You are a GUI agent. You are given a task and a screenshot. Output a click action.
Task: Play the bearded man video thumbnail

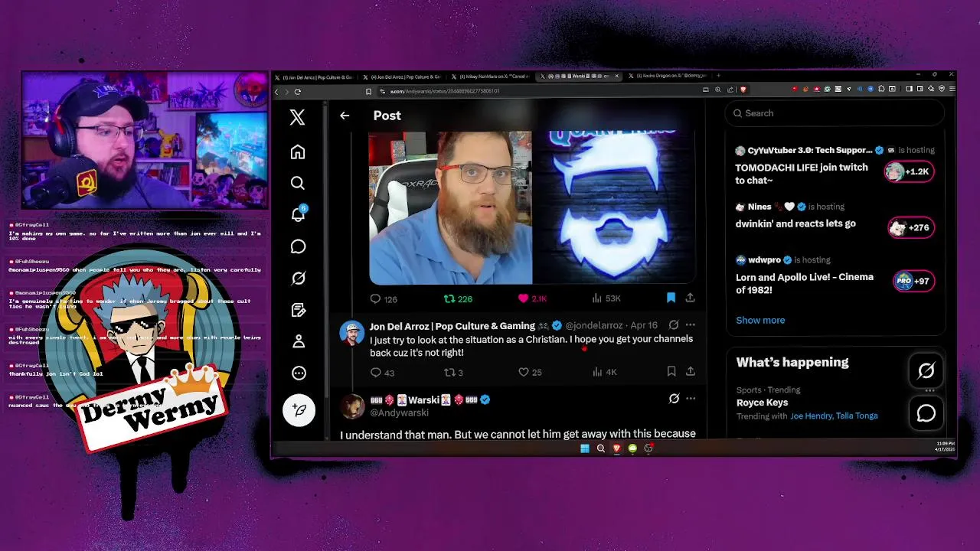coord(450,207)
